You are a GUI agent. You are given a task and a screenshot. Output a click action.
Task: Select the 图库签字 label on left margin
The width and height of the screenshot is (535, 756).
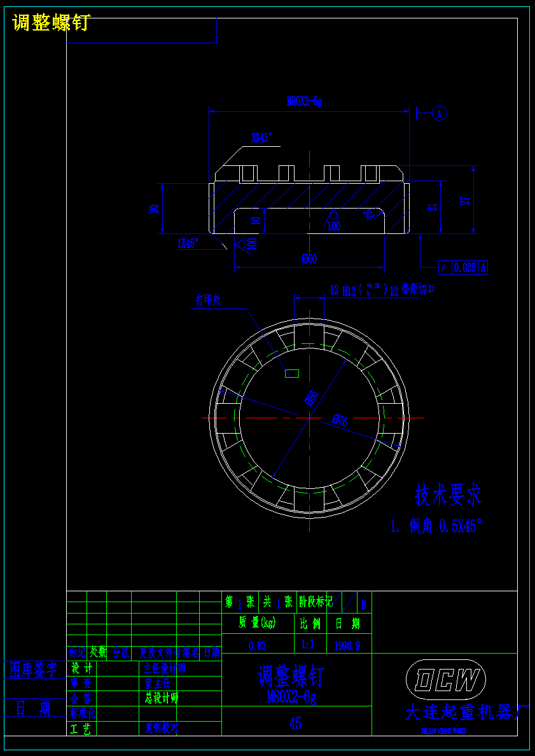(x=34, y=670)
